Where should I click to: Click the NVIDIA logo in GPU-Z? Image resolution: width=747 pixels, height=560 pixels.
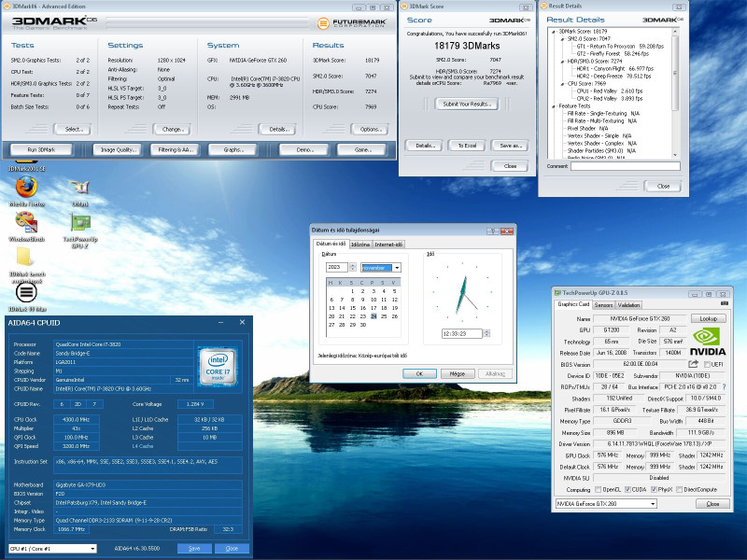[x=708, y=342]
